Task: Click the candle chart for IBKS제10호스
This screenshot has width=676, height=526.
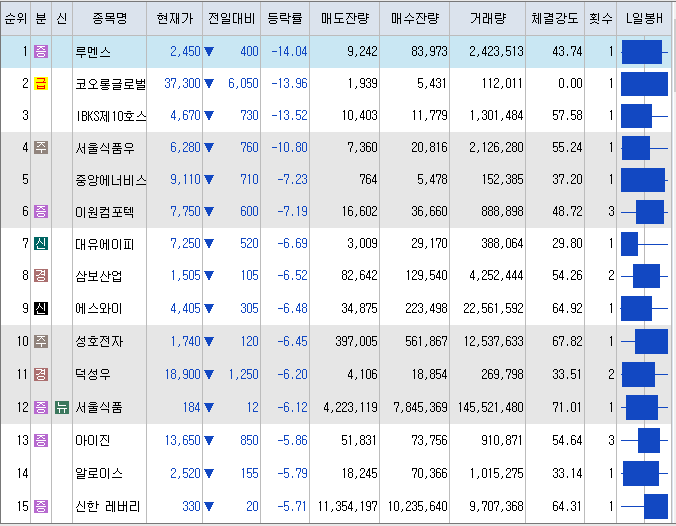Action: click(644, 116)
